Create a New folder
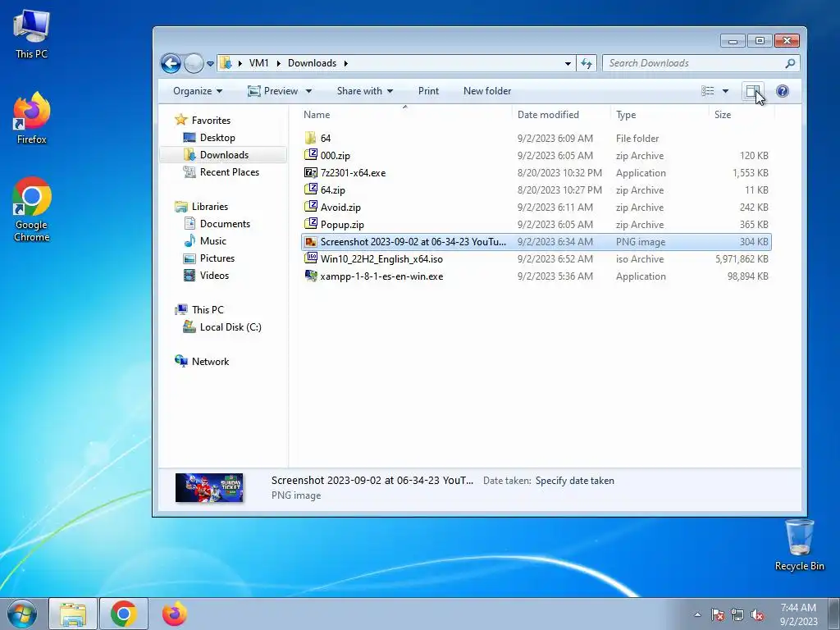This screenshot has width=840, height=630. [487, 91]
